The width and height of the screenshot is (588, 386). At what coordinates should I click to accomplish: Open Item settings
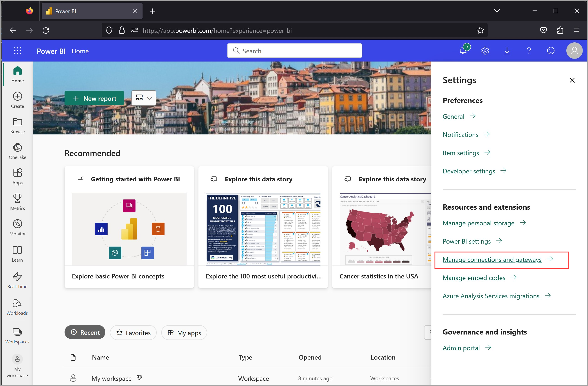click(466, 153)
